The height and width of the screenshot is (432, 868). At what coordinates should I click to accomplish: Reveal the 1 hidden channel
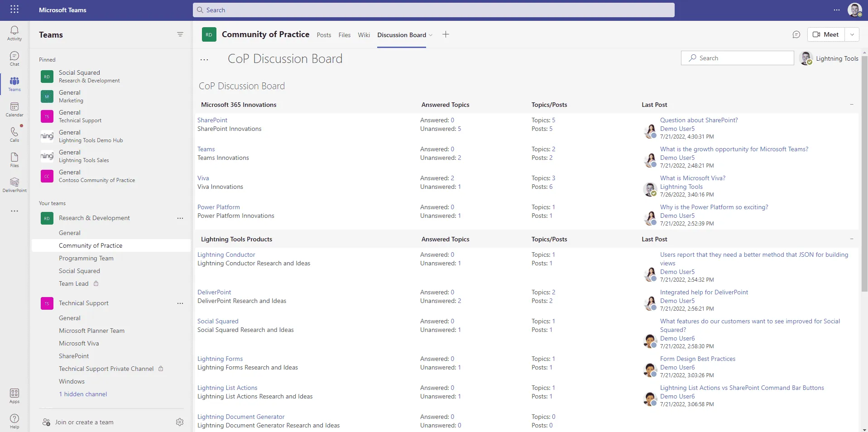coord(83,394)
